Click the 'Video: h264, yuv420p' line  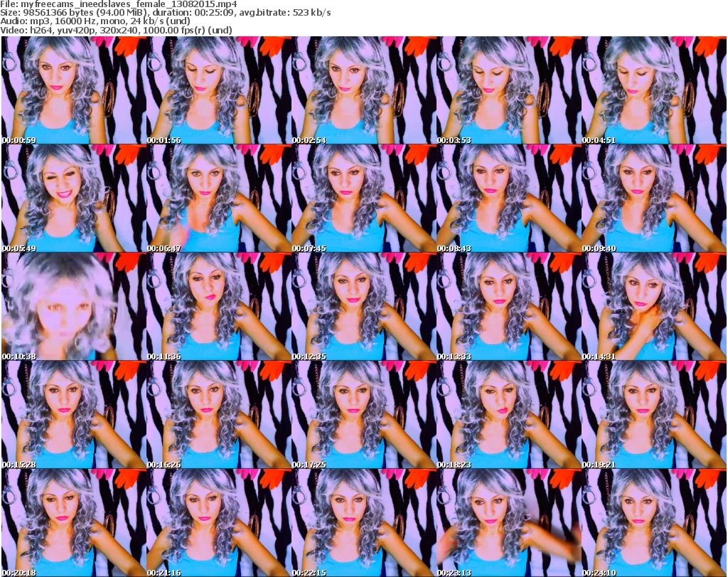point(116,30)
